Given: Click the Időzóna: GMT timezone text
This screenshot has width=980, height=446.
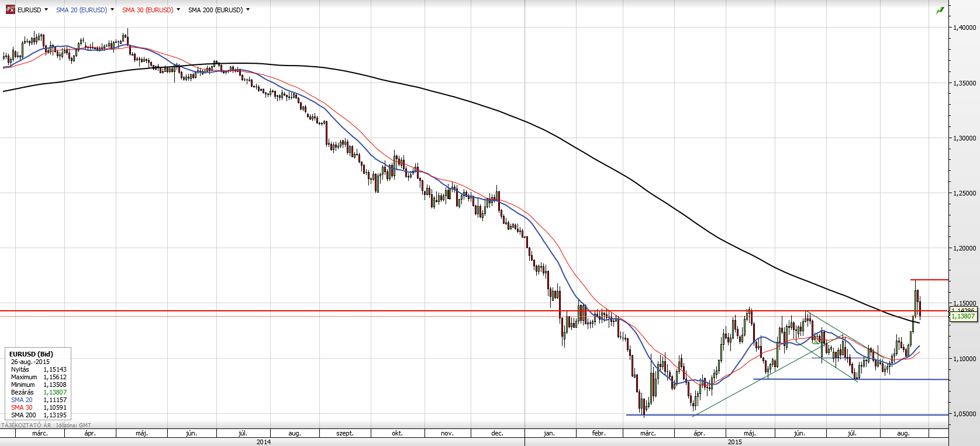Looking at the screenshot, I should 75,425.
